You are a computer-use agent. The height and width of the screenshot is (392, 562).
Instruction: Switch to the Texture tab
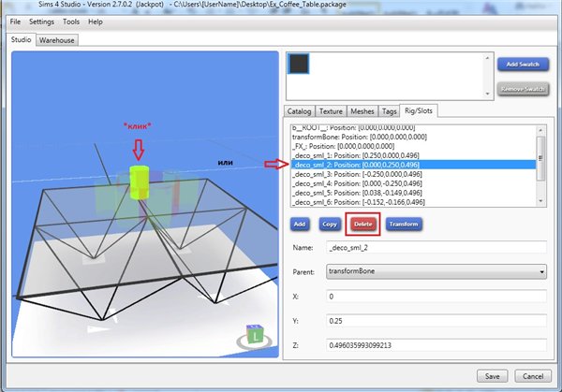pyautogui.click(x=332, y=111)
